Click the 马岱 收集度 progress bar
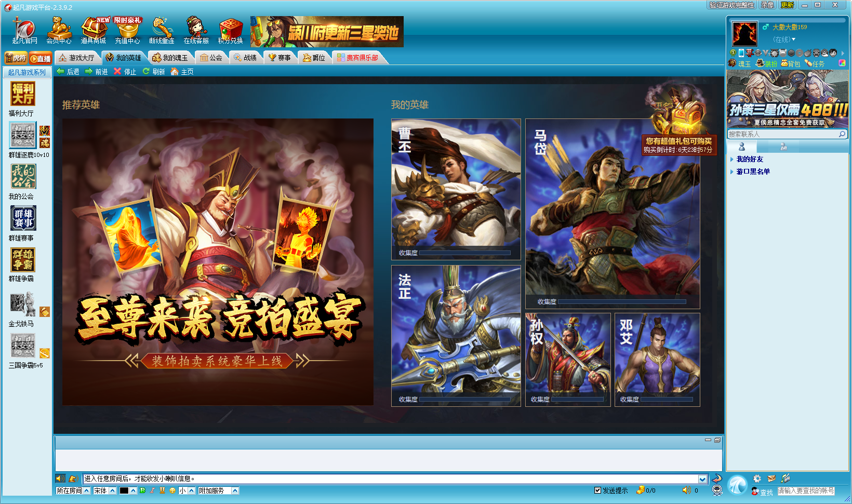This screenshot has width=852, height=504. tap(622, 301)
